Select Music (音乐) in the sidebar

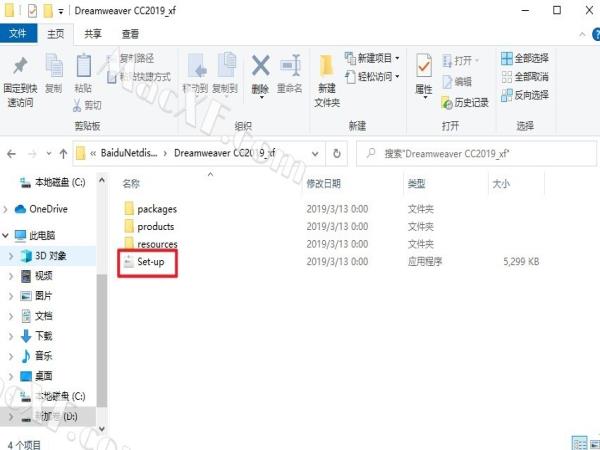click(x=36, y=356)
